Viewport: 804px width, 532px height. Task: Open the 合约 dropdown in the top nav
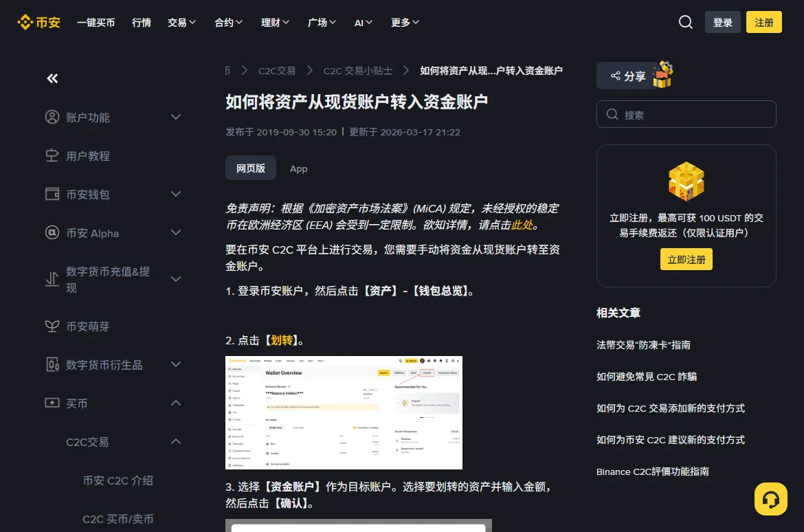pyautogui.click(x=228, y=23)
